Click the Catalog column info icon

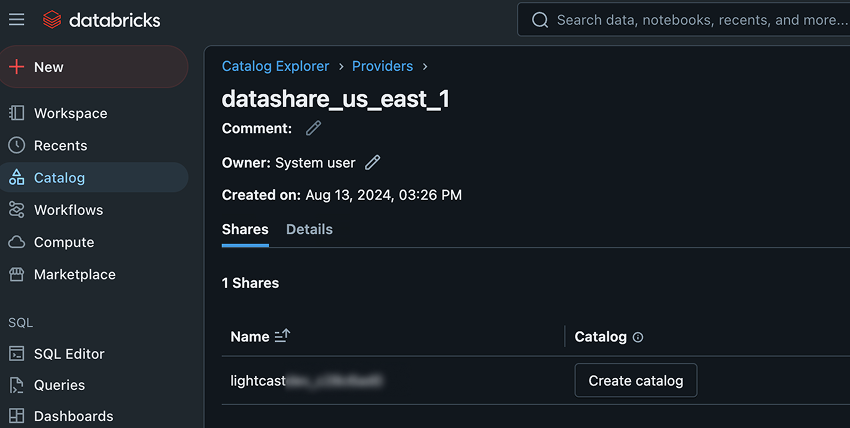638,337
